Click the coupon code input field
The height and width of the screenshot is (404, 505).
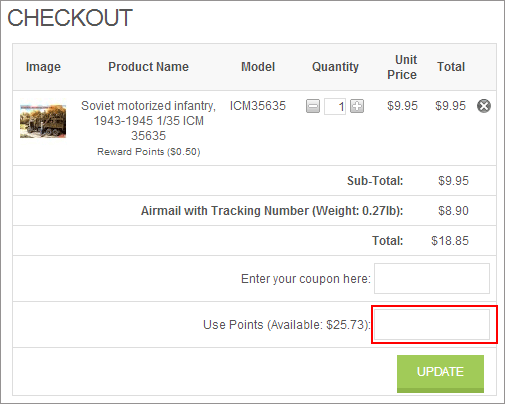click(x=432, y=278)
